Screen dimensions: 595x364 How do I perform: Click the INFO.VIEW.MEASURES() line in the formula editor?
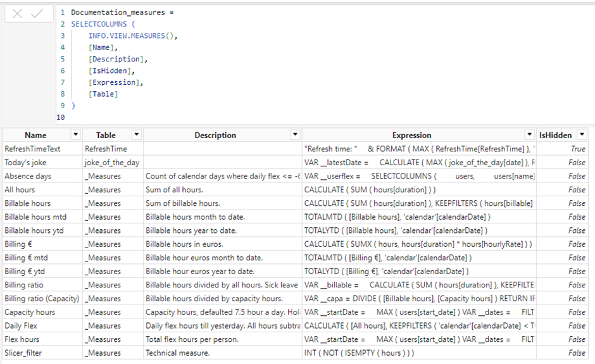click(x=133, y=35)
